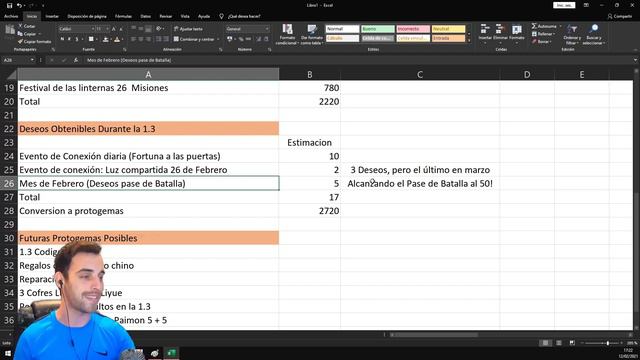Click the Compartir button
The width and height of the screenshot is (640, 360).
(620, 16)
